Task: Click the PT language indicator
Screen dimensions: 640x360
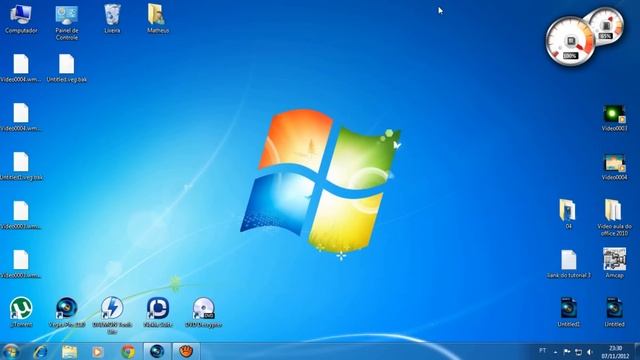Action: coord(542,351)
